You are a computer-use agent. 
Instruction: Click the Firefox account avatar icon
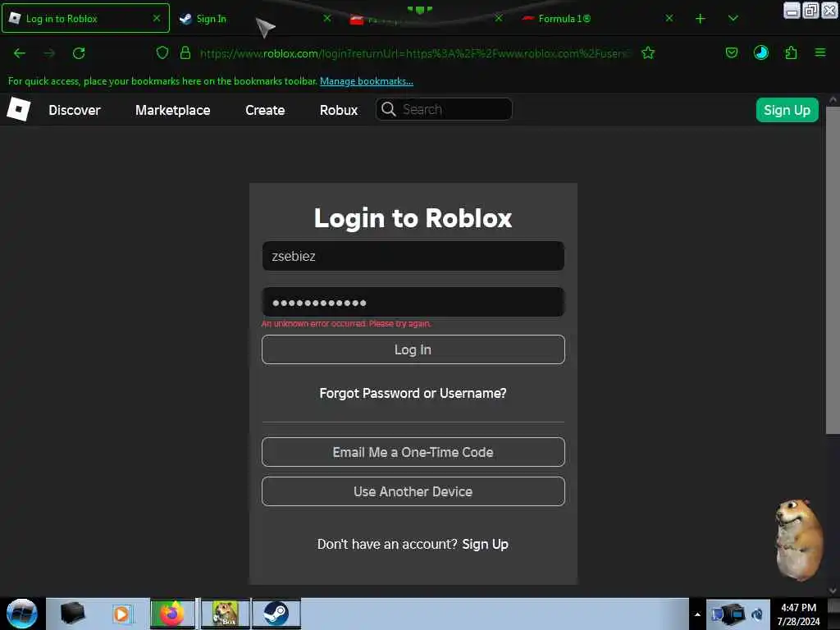point(760,52)
